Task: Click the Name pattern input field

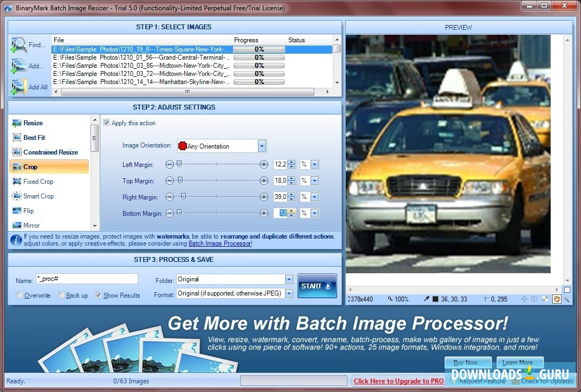Action: point(86,279)
